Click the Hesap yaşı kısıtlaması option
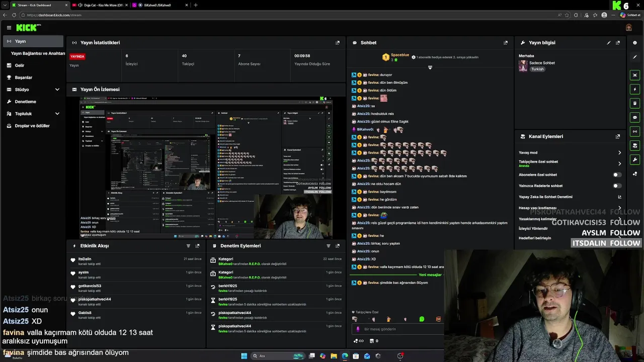This screenshot has width=644, height=362. tap(537, 208)
